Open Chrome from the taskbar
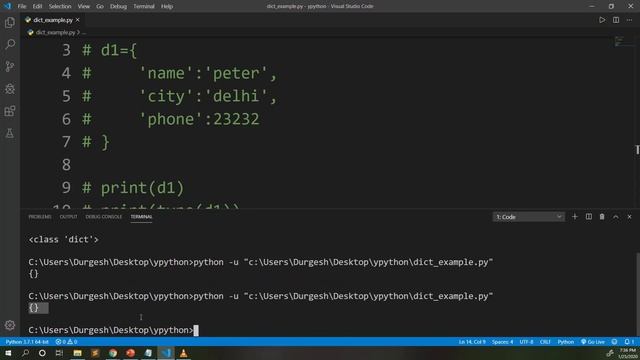 coord(113,353)
